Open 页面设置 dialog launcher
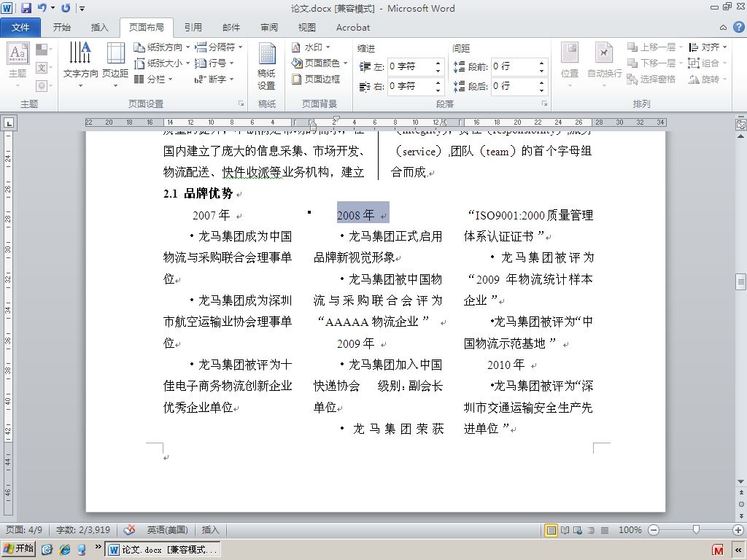 [241, 104]
